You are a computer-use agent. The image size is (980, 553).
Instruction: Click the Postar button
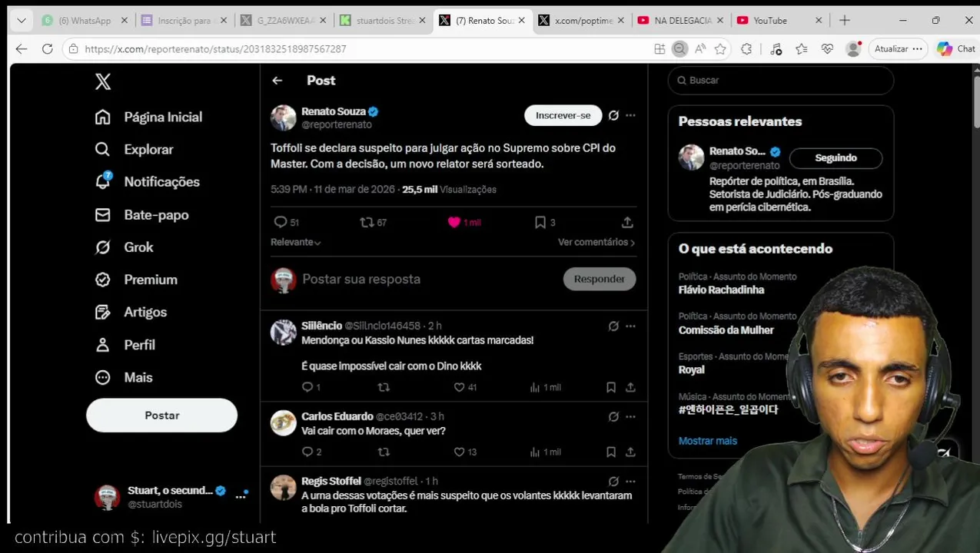[x=161, y=415]
